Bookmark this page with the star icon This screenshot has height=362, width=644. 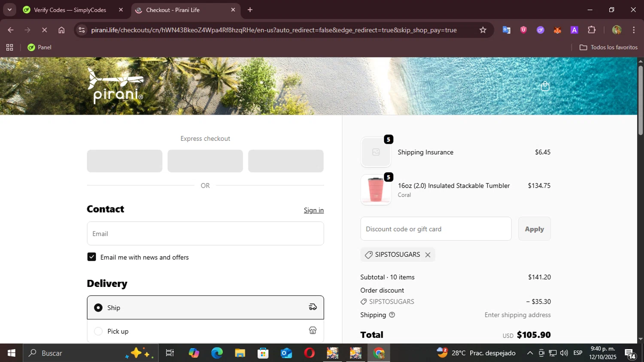tap(483, 30)
